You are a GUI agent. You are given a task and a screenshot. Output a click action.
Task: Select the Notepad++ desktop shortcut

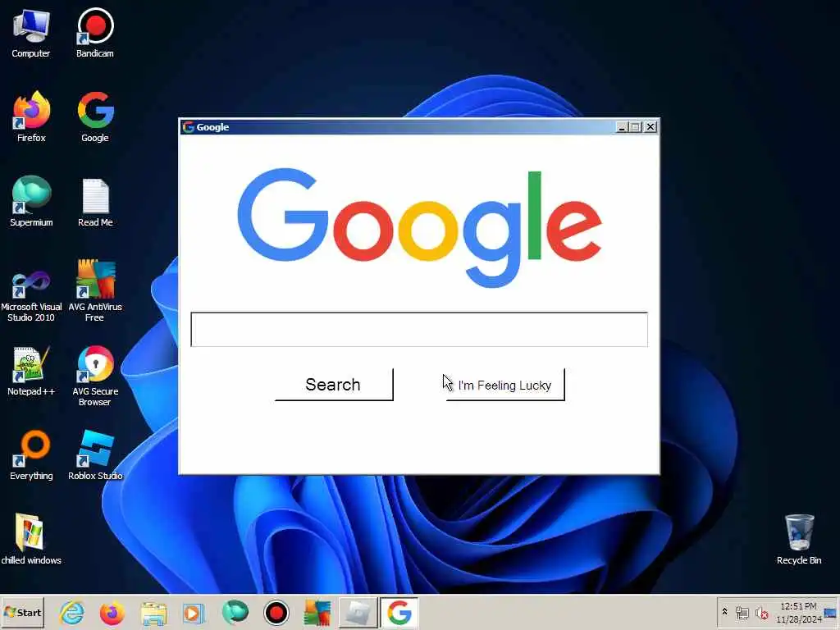31,371
